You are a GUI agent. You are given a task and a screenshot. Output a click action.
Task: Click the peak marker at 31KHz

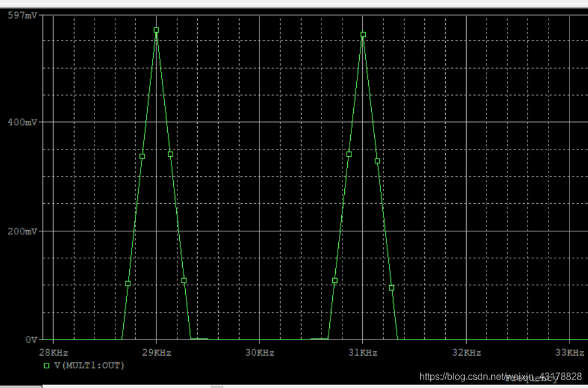363,35
